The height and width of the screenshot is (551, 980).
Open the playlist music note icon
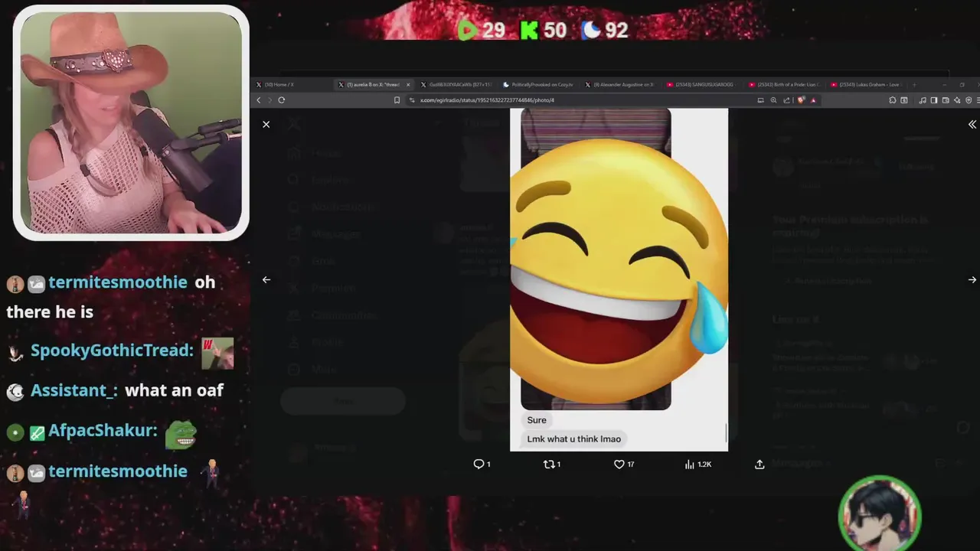pyautogui.click(x=923, y=100)
